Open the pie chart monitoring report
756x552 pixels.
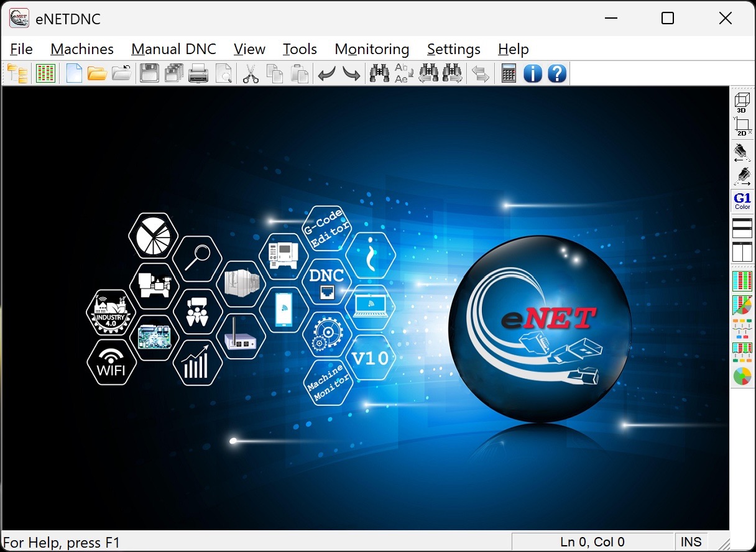tap(742, 377)
